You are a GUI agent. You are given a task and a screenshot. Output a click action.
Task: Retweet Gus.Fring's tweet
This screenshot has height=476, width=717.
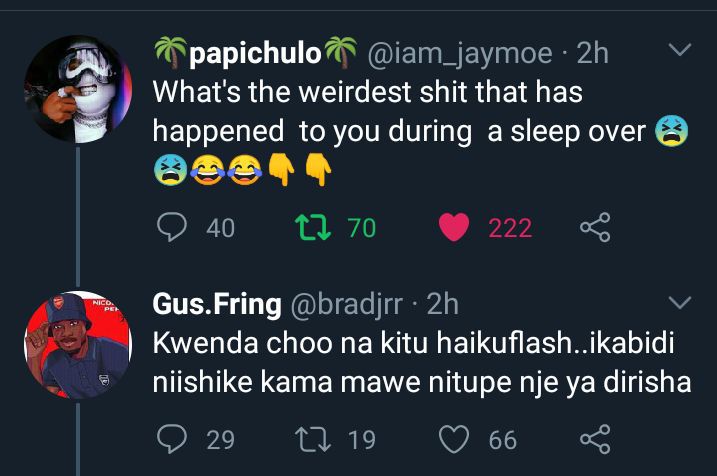pos(313,439)
